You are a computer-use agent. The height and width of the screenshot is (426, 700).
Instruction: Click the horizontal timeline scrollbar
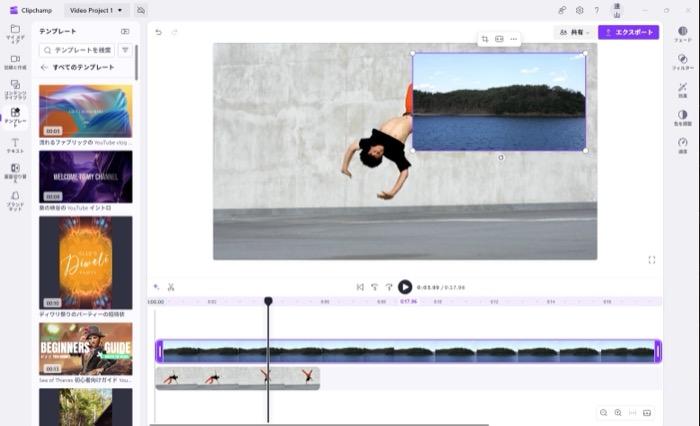point(319,425)
